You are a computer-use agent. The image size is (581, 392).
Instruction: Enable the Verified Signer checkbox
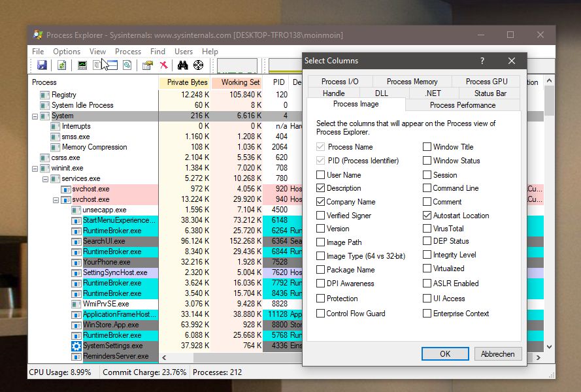point(320,215)
